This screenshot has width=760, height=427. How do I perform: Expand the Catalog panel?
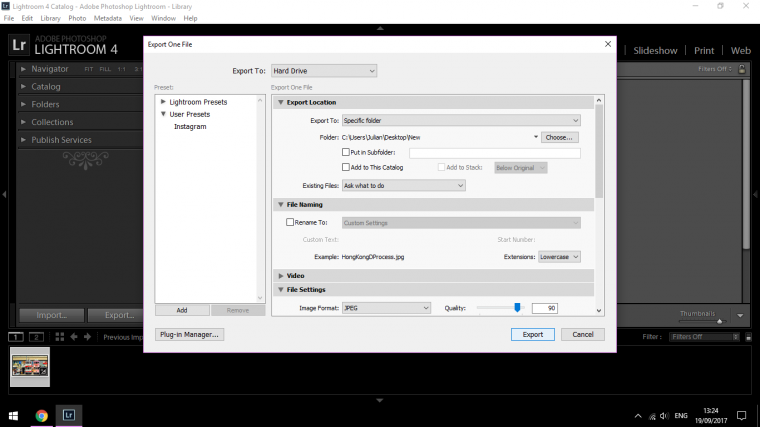click(23, 87)
